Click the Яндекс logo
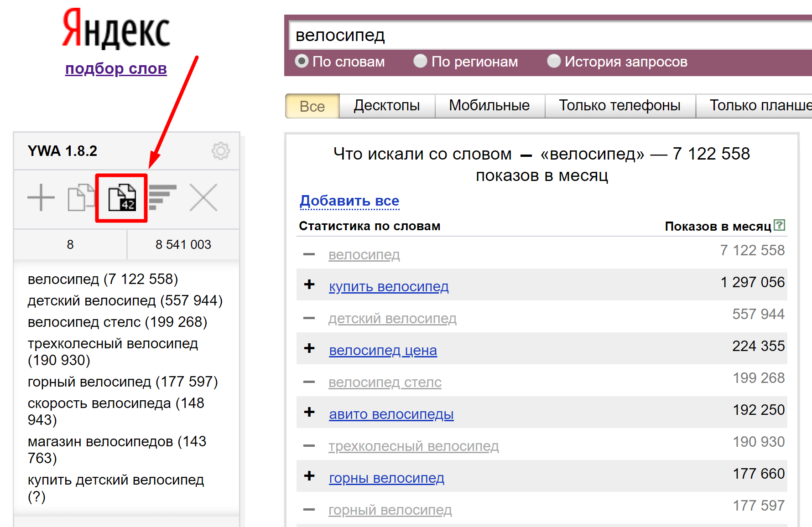The image size is (812, 527). [x=116, y=29]
